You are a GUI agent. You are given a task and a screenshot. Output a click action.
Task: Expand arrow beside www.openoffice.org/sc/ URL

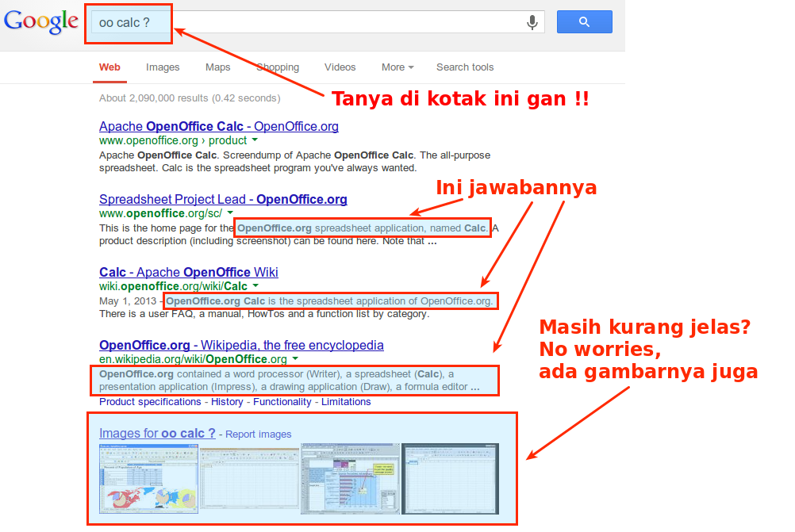230,213
